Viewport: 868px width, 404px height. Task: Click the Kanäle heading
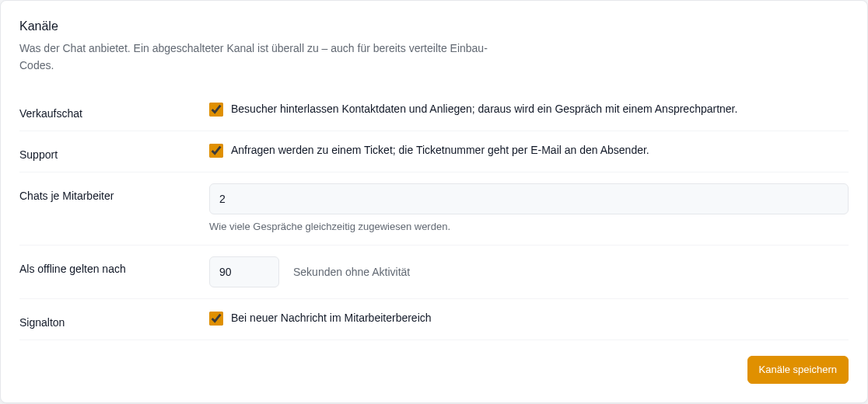point(39,26)
